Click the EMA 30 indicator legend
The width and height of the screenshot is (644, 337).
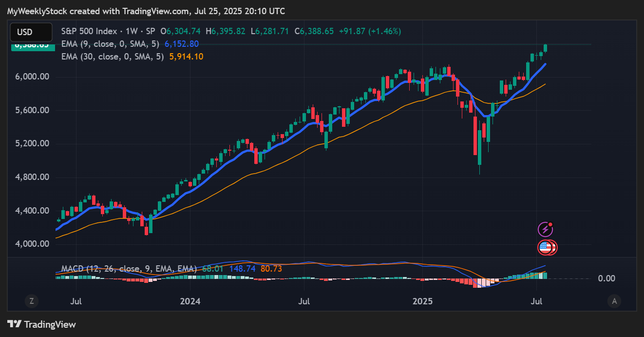coord(114,57)
